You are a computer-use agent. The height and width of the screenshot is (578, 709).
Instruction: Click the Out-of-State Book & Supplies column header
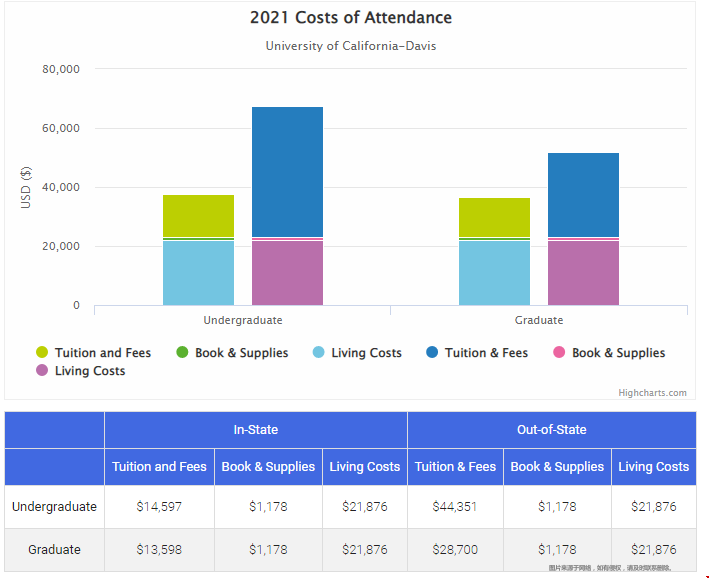557,467
